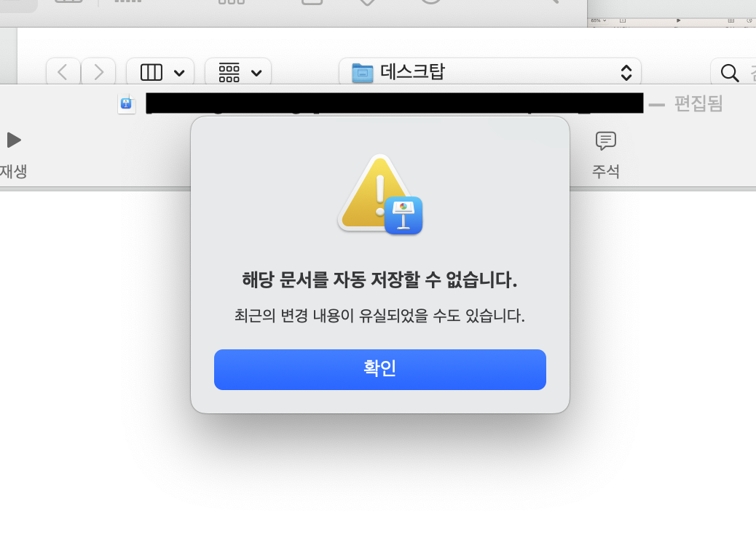Click the 재생 play icon
Viewport: 756px width, 540px height.
click(x=14, y=140)
